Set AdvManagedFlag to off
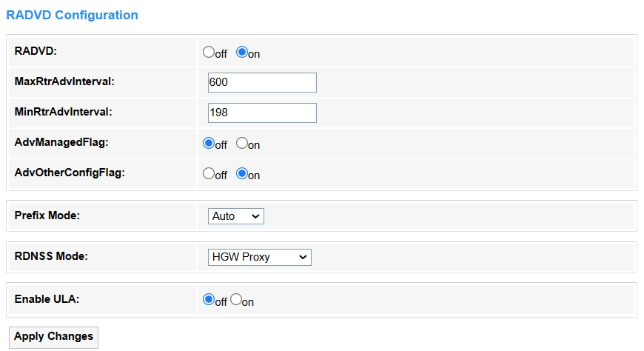This screenshot has height=351, width=644. point(209,144)
